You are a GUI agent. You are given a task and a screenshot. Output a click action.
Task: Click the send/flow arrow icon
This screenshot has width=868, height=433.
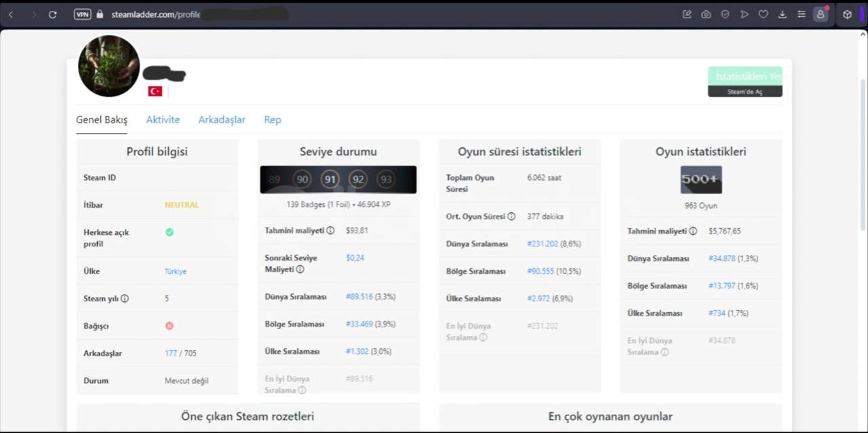[x=744, y=14]
